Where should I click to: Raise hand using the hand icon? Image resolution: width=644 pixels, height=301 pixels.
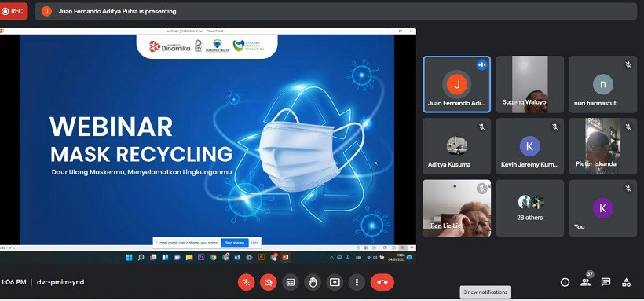(313, 282)
